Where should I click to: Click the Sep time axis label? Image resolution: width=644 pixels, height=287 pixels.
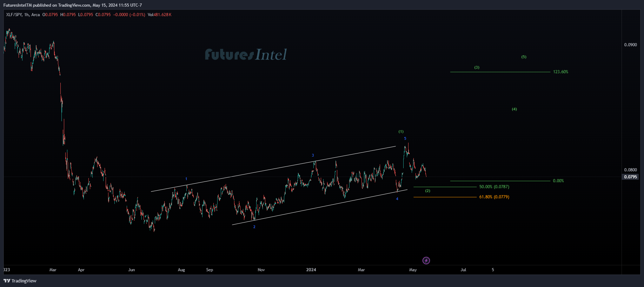click(x=210, y=270)
